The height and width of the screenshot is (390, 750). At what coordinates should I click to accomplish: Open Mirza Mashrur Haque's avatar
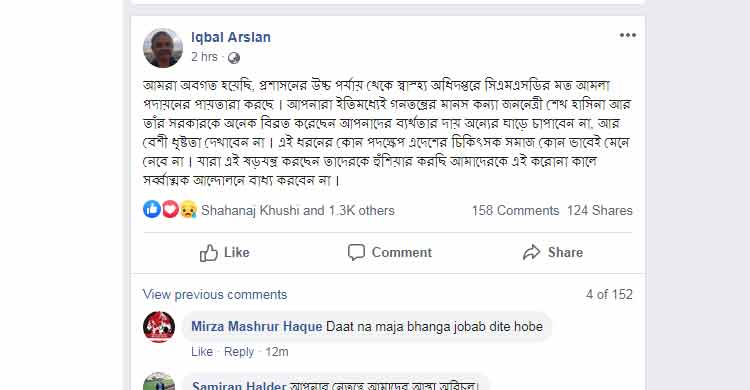pyautogui.click(x=159, y=327)
